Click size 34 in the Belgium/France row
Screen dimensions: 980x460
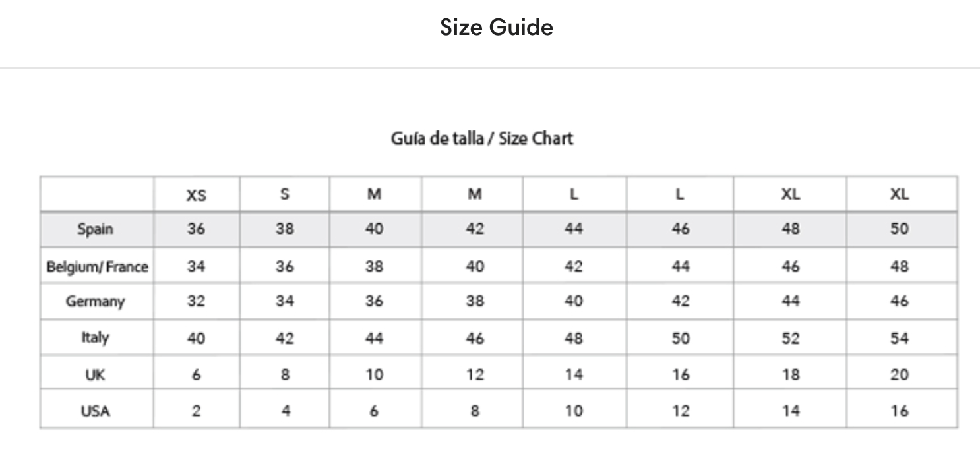coord(196,266)
